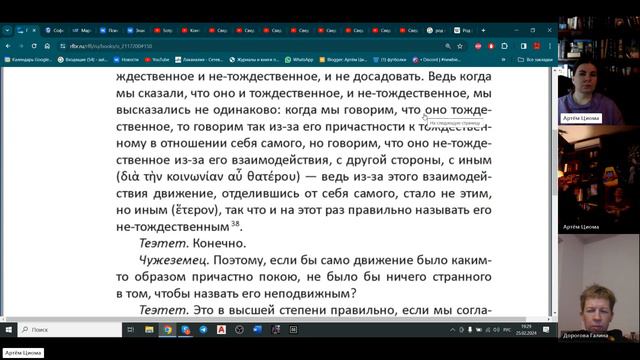Open the Discord bookmark

point(437,60)
